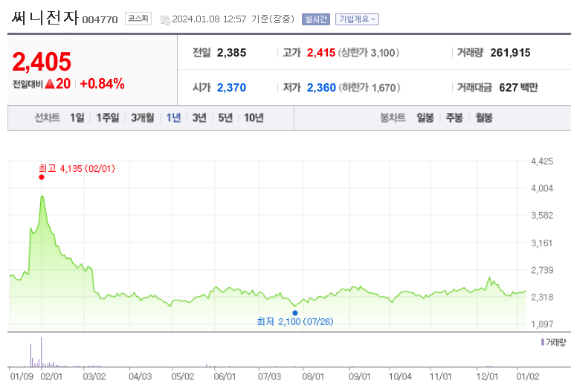Click the 고가 value 2,415
This screenshot has height=392, width=571.
321,53
